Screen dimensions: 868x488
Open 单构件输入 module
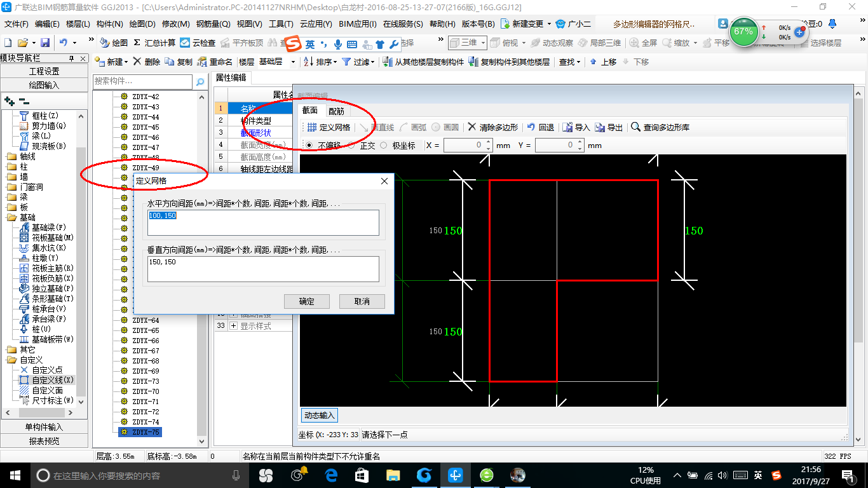(44, 427)
